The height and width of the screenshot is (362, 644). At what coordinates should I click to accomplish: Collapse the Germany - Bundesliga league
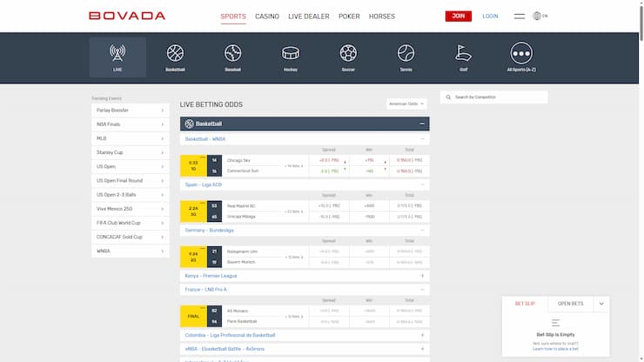pos(422,230)
